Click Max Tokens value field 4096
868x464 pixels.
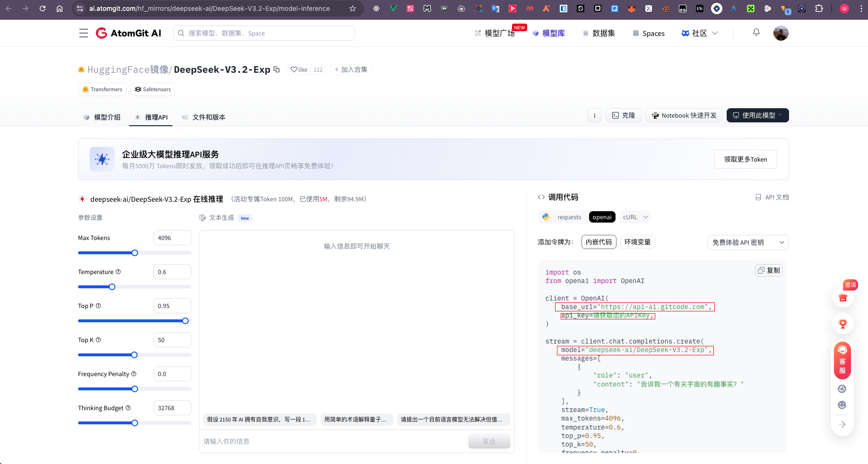coord(173,238)
